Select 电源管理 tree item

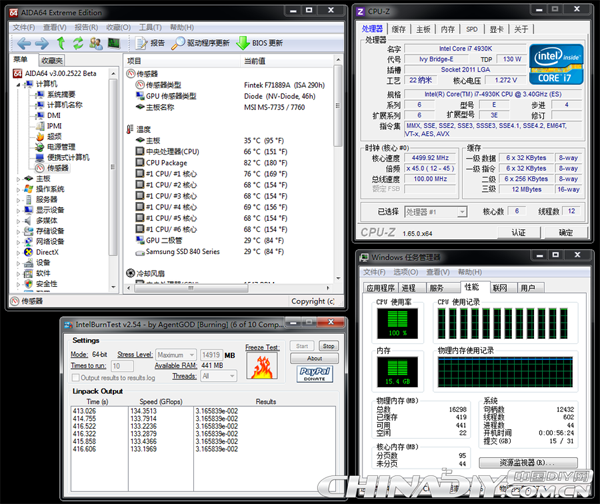tap(55, 147)
